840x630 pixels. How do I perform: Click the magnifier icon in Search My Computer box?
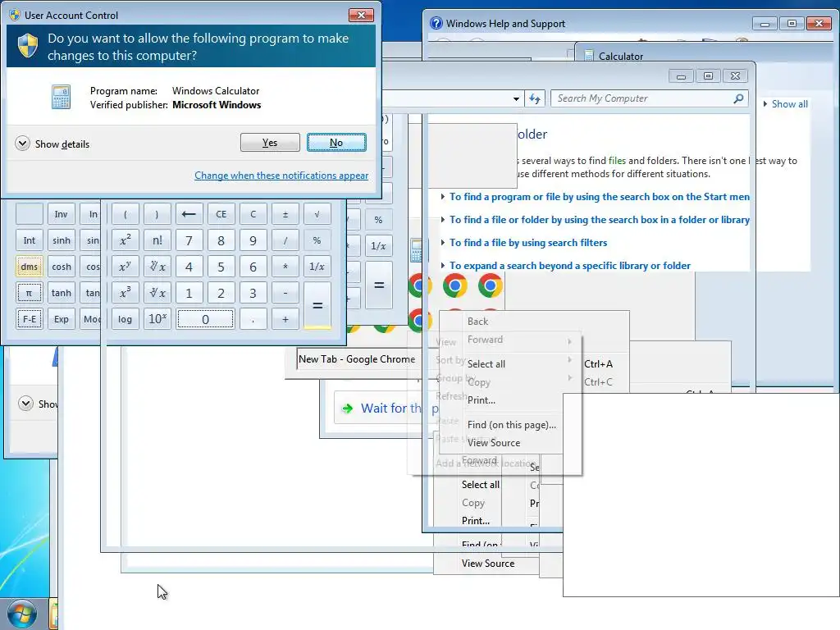[738, 98]
